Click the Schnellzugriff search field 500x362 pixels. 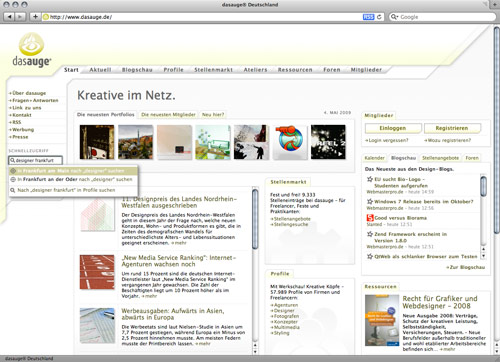pos(35,160)
